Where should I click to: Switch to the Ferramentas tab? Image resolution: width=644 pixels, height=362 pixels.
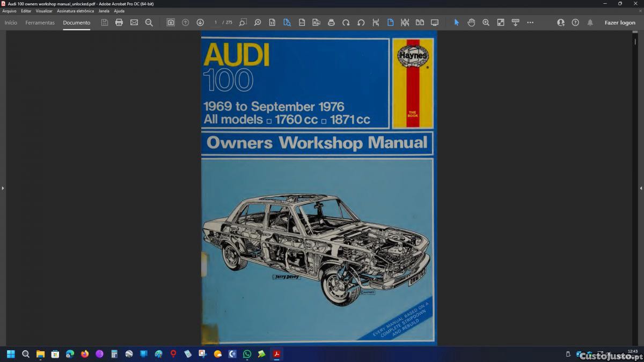(40, 23)
